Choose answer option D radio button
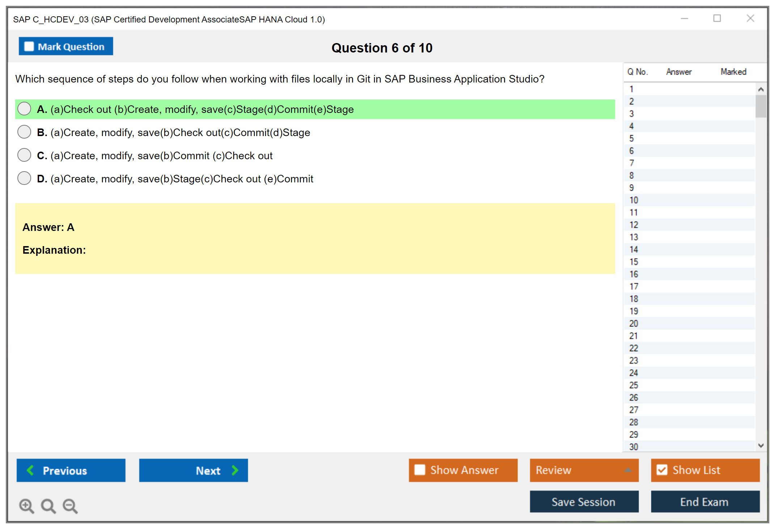 click(x=24, y=178)
